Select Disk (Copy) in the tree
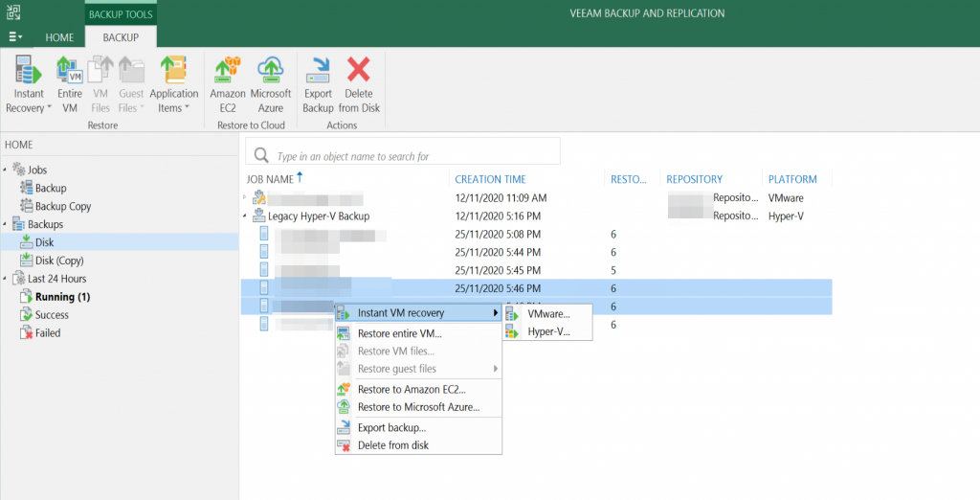Viewport: 980px width, 500px height. point(59,261)
